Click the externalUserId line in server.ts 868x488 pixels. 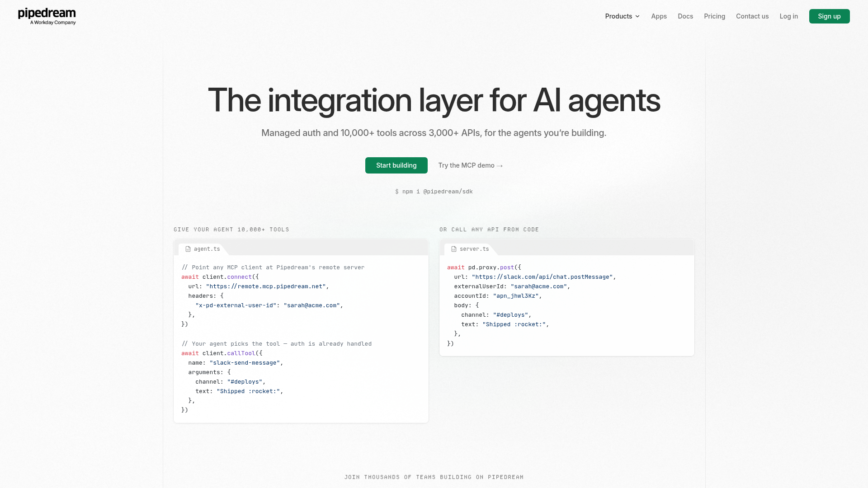512,286
